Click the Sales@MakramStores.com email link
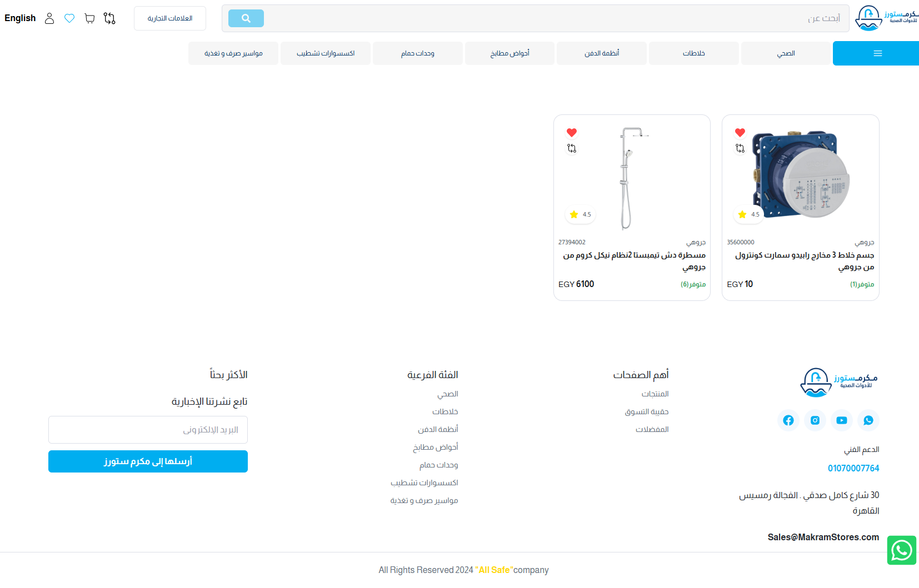 point(823,537)
